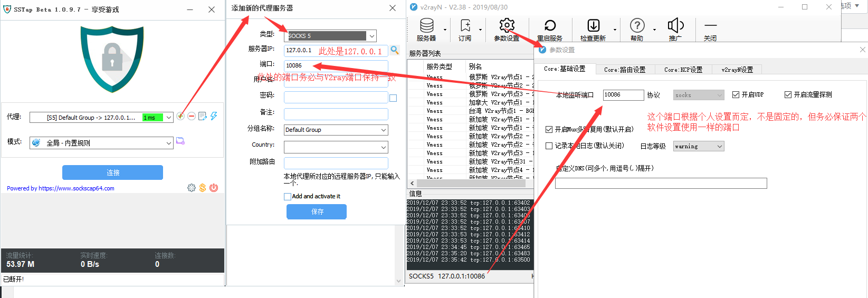Image resolution: width=868 pixels, height=298 pixels.
Task: Click the edit-proxy note icon in SSTap
Action: point(203,116)
